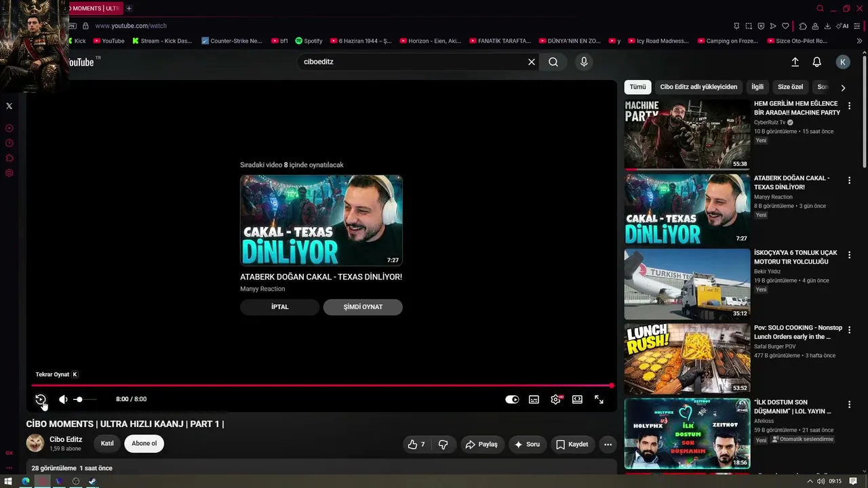This screenshot has width=868, height=488.
Task: Enter fullscreen mode in the player
Action: [599, 400]
